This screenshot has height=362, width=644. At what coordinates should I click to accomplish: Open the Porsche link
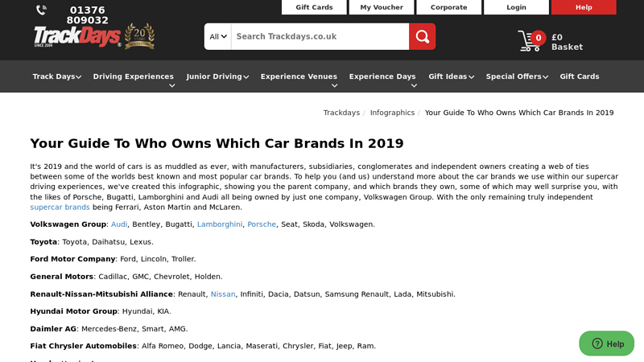tap(262, 224)
